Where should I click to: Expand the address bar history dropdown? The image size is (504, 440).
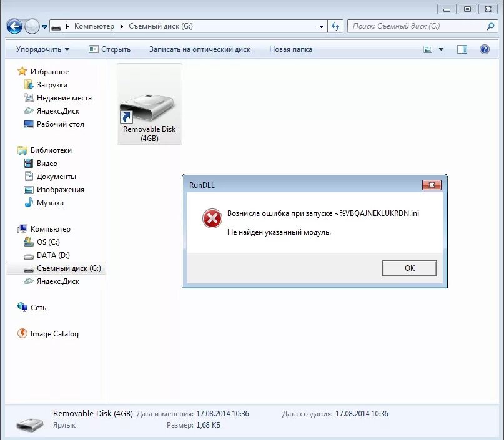point(321,26)
